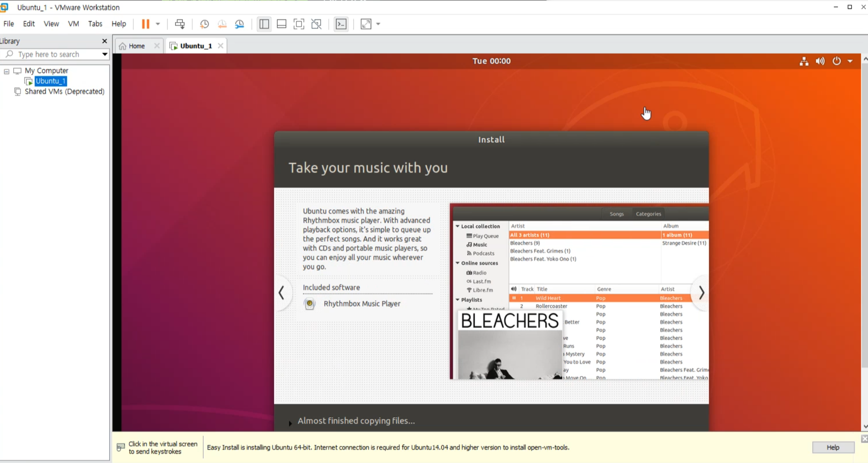The width and height of the screenshot is (868, 463).
Task: Select Shared VMs (Deprecated) entry
Action: pos(65,92)
